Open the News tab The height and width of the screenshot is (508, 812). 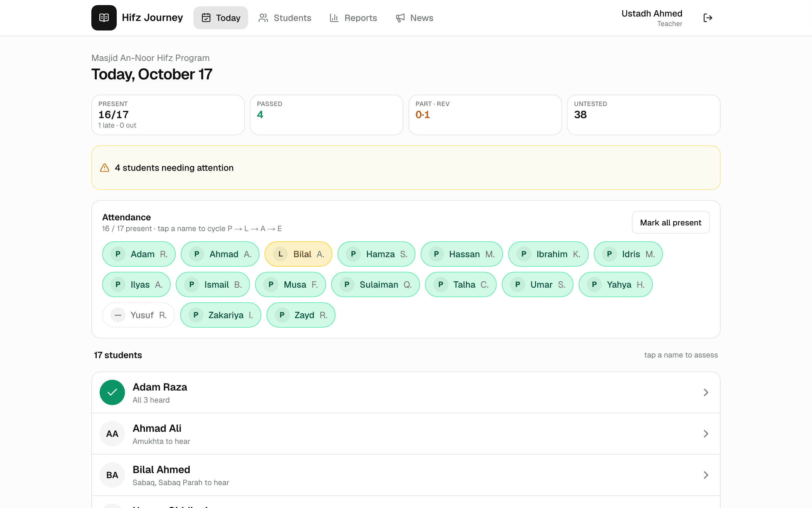(x=414, y=18)
